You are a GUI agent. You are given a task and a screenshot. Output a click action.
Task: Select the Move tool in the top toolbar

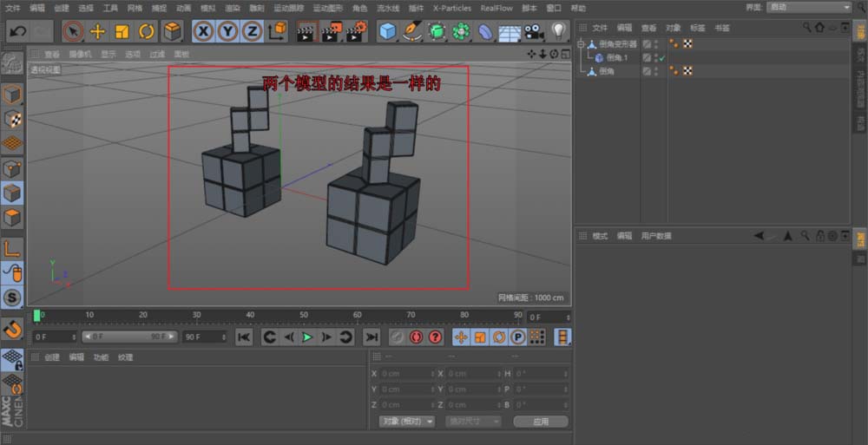[x=97, y=32]
